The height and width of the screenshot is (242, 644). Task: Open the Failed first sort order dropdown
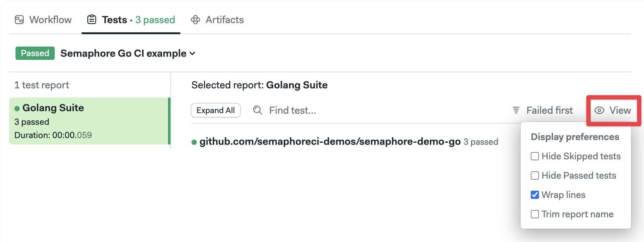tap(543, 110)
